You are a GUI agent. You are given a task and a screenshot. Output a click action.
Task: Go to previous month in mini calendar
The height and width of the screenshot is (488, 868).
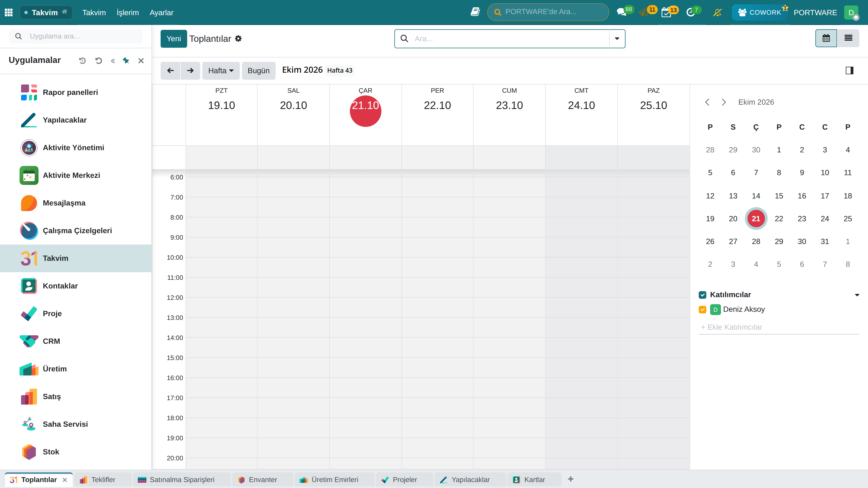[707, 102]
